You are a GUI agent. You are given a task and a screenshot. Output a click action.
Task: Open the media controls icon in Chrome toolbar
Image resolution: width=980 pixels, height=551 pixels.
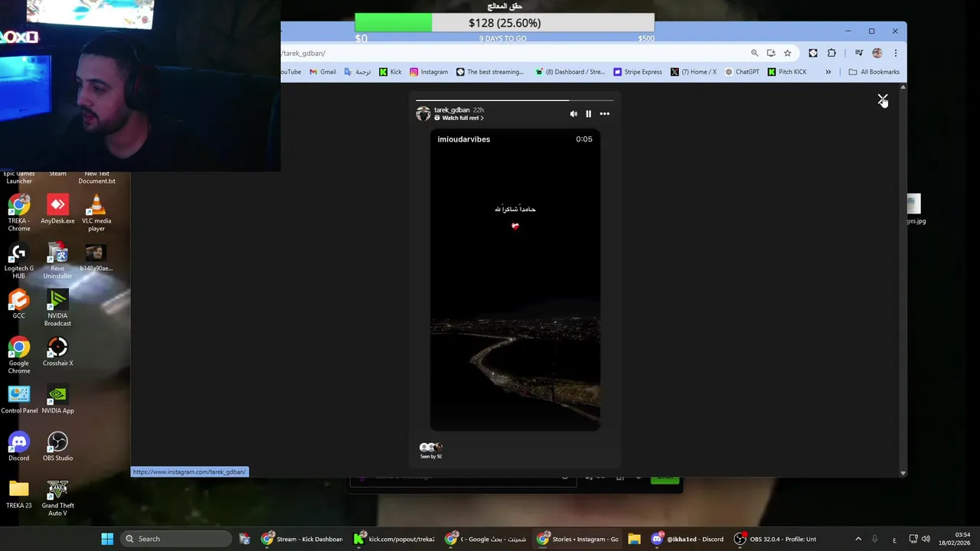point(859,53)
